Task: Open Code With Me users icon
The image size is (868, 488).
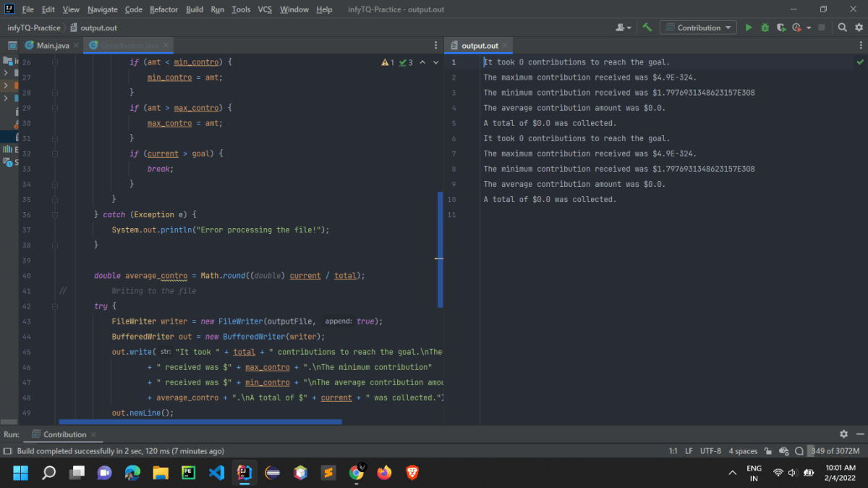Action: tap(620, 27)
